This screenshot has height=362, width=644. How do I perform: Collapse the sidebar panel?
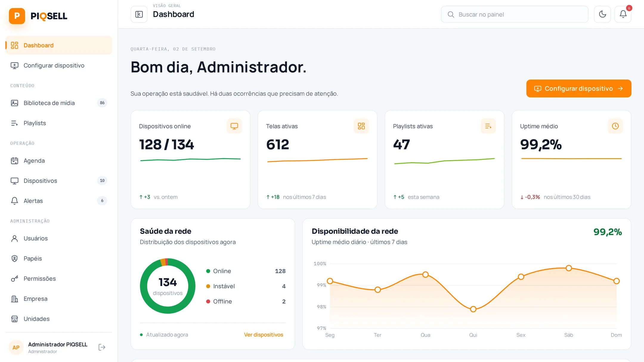tap(139, 14)
